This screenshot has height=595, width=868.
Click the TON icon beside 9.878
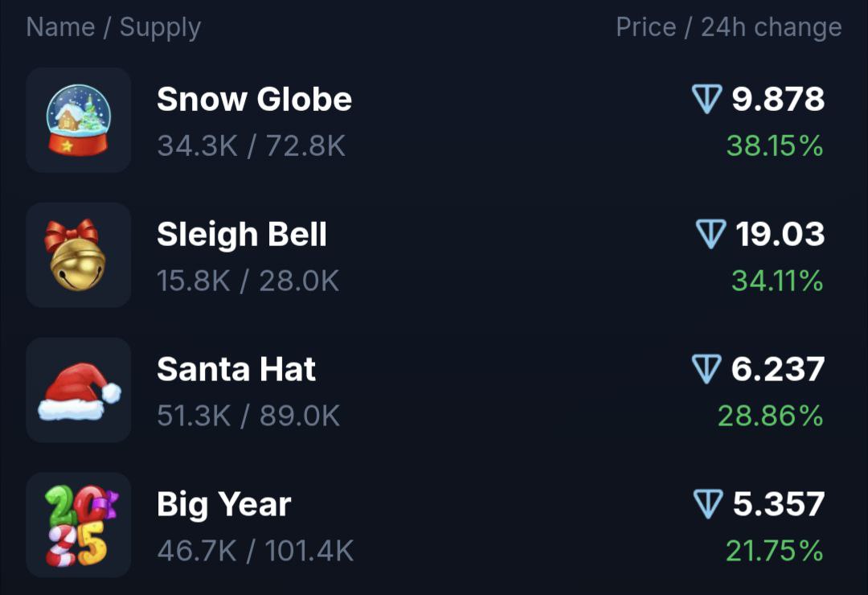(x=707, y=99)
